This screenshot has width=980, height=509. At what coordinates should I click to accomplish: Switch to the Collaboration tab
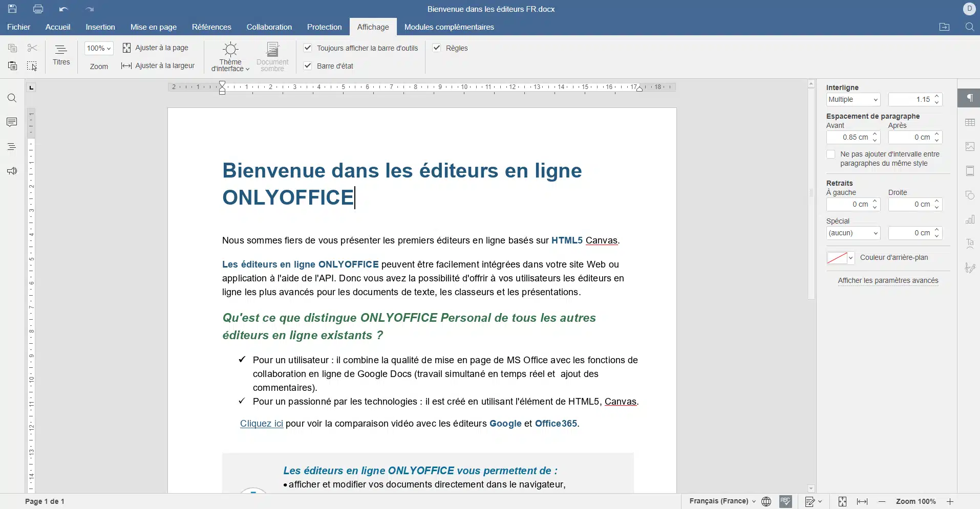click(269, 27)
